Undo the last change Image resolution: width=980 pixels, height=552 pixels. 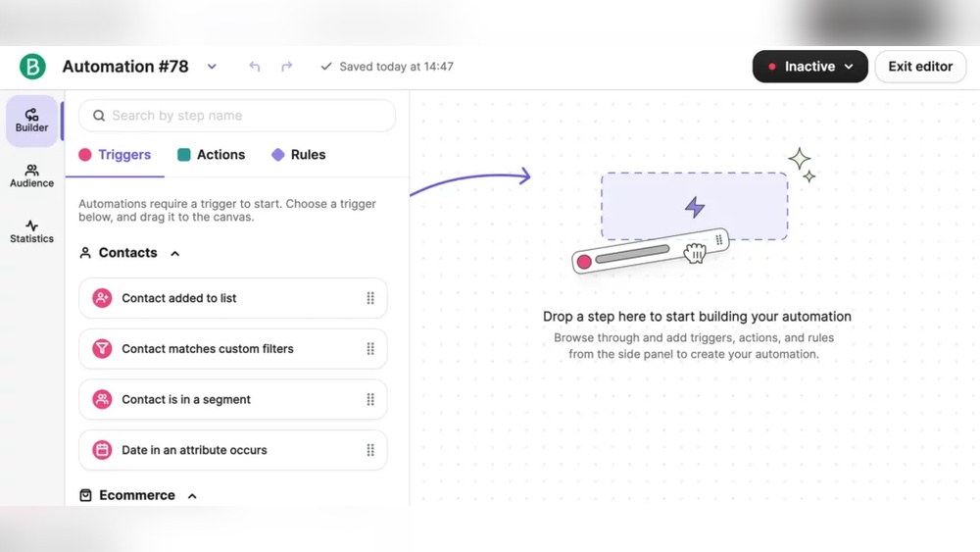[255, 67]
